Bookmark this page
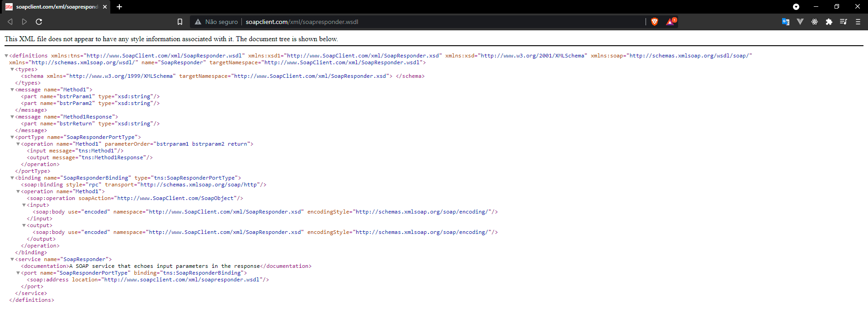Viewport: 868px width, 309px height. click(x=180, y=22)
